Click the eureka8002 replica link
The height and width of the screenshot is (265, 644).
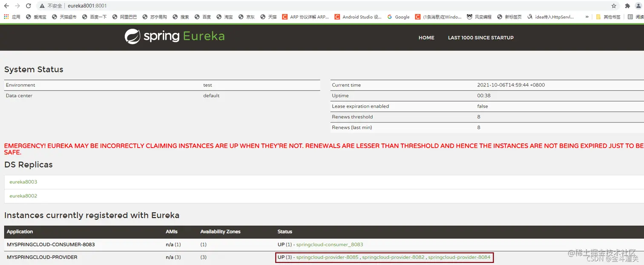click(23, 196)
